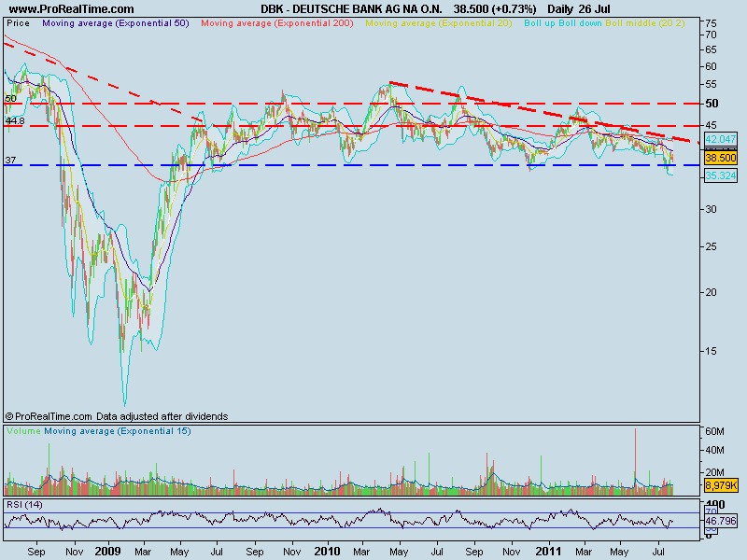
Task: Select the DBK - DEUTSCHE BANK AG NA O.N. title
Action: coord(351,9)
